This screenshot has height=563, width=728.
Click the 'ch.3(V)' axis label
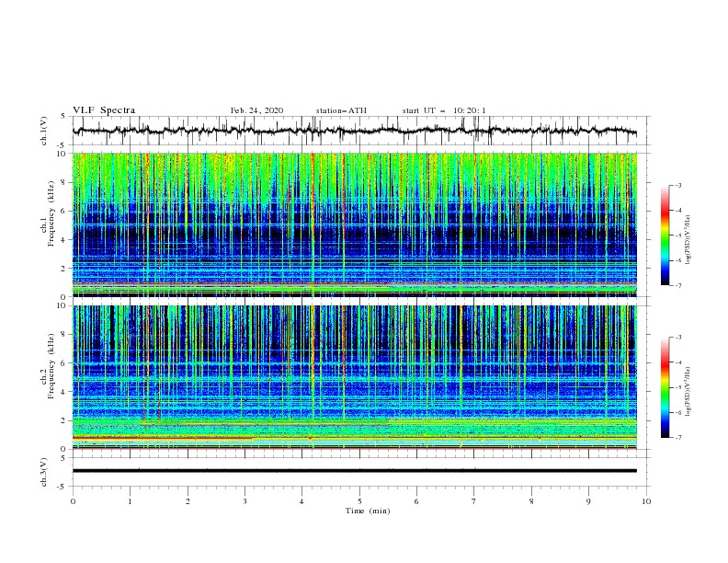[44, 472]
